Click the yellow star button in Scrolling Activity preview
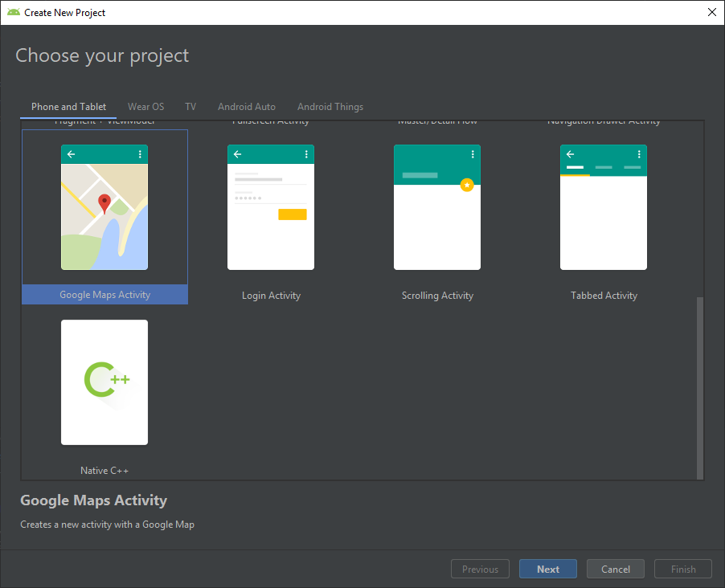Screen dimensions: 725x588 [x=467, y=185]
